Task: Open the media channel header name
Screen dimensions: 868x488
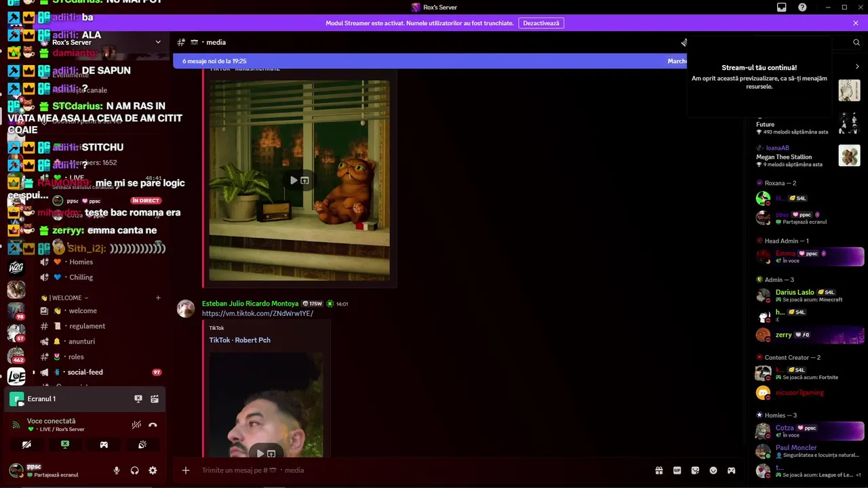Action: 216,42
